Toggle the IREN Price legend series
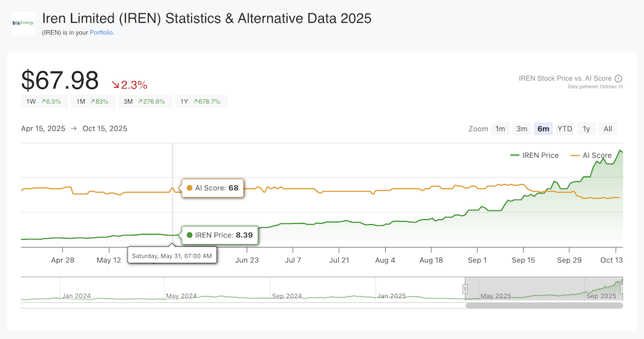The image size is (644, 339). tap(534, 155)
